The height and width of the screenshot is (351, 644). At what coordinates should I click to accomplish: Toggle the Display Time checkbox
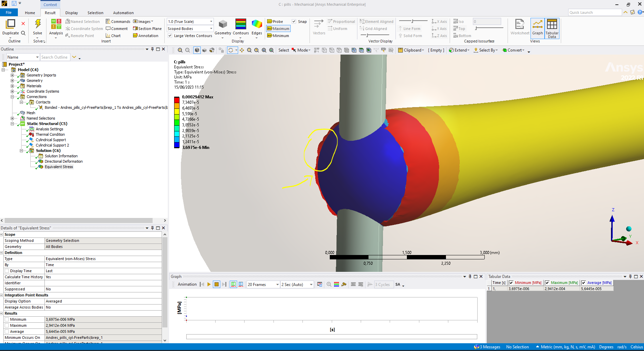(7, 271)
